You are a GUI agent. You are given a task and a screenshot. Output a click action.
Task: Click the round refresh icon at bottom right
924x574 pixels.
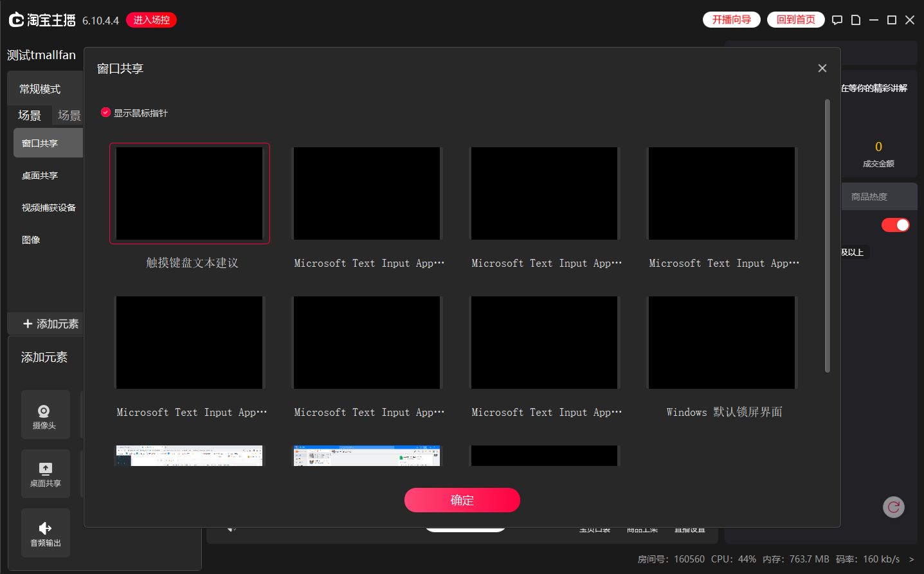tap(893, 507)
